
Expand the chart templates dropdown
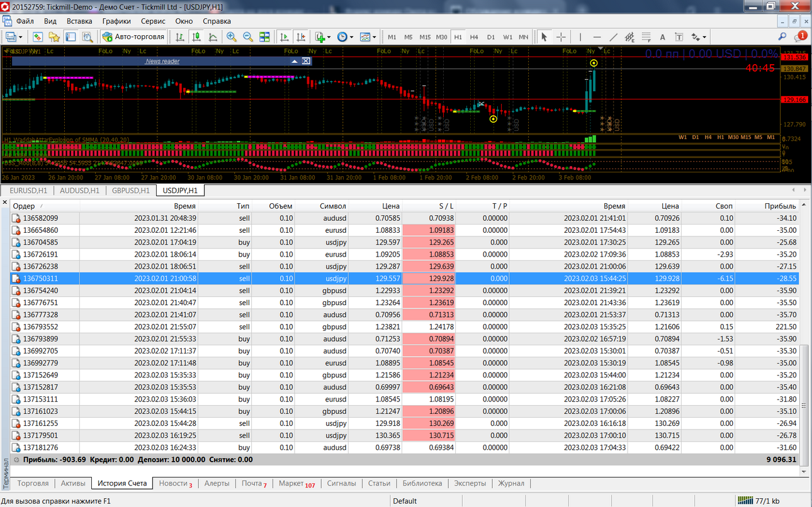pos(374,37)
